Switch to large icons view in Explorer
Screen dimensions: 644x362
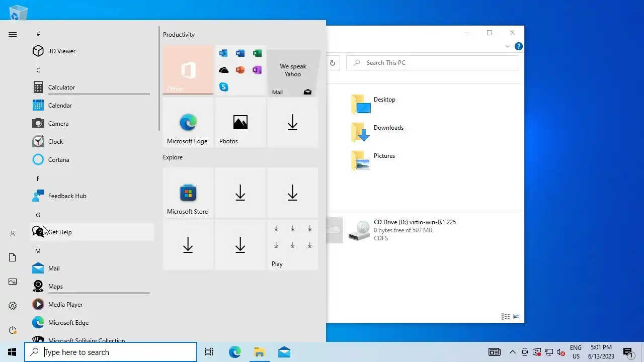[x=517, y=317]
